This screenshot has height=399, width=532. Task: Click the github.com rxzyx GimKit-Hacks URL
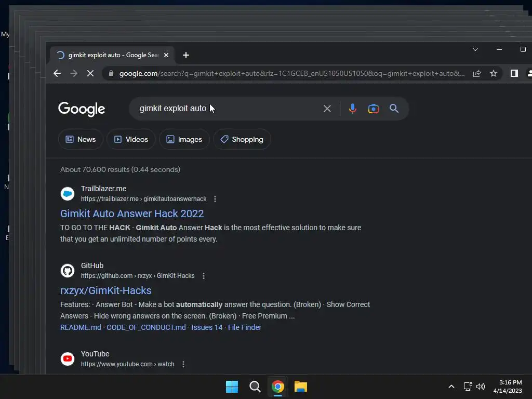pos(138,276)
